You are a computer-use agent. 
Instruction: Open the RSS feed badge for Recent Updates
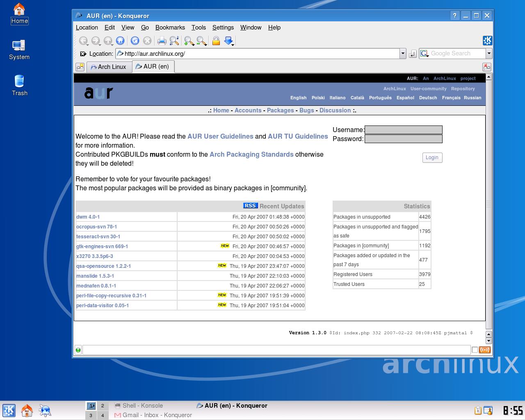(x=250, y=206)
